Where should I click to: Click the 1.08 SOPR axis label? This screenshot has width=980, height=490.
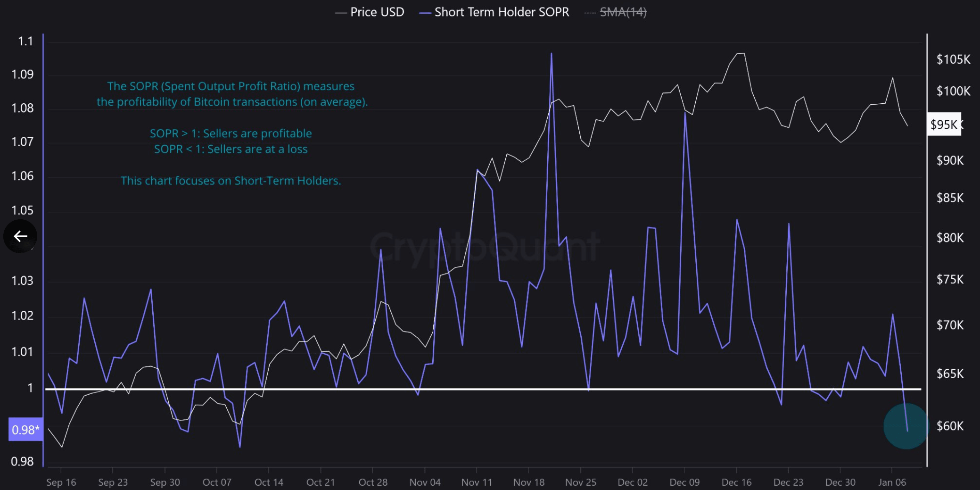tap(23, 108)
